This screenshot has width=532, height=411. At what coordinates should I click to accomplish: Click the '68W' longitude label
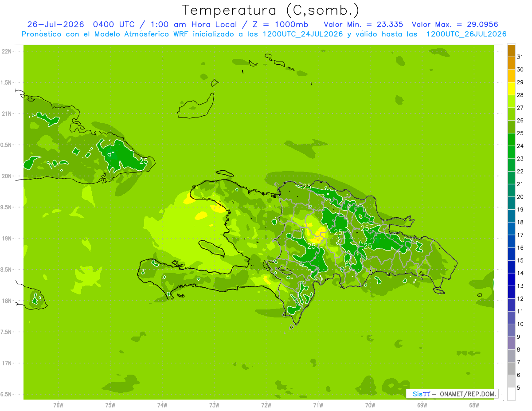[x=473, y=405]
